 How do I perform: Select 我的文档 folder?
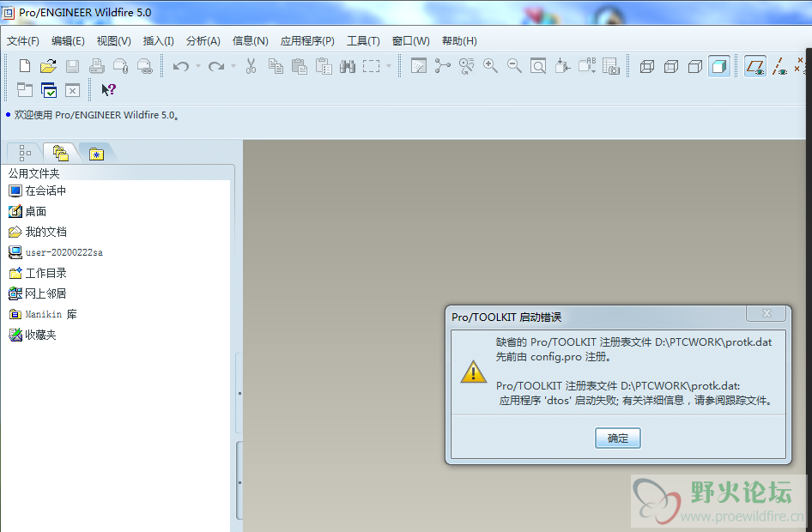[x=37, y=232]
